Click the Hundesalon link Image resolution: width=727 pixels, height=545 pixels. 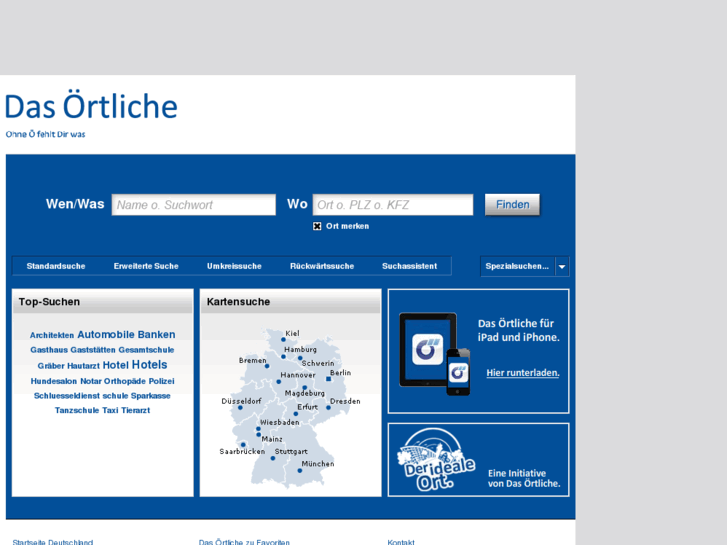[54, 381]
